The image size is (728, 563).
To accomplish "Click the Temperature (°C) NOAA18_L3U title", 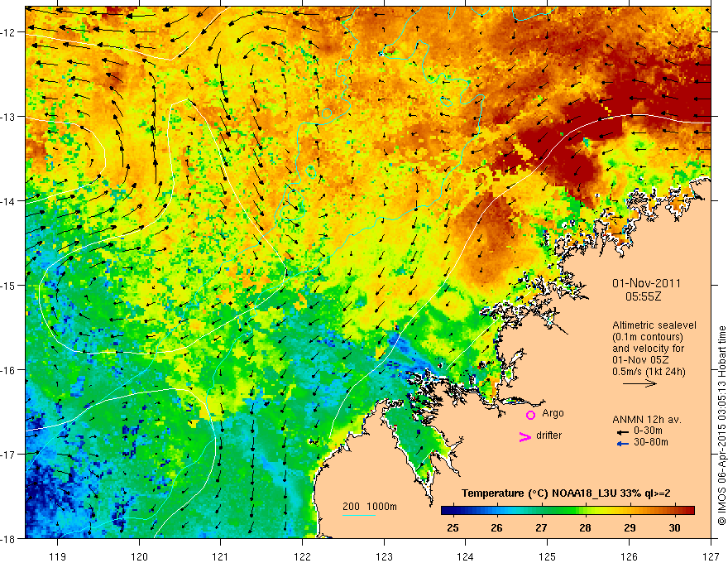I will click(566, 493).
